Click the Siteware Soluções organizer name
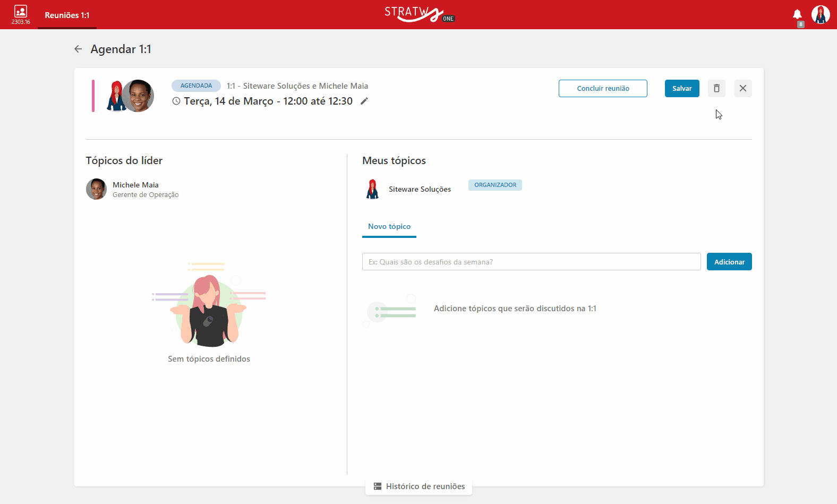837x504 pixels. [420, 189]
